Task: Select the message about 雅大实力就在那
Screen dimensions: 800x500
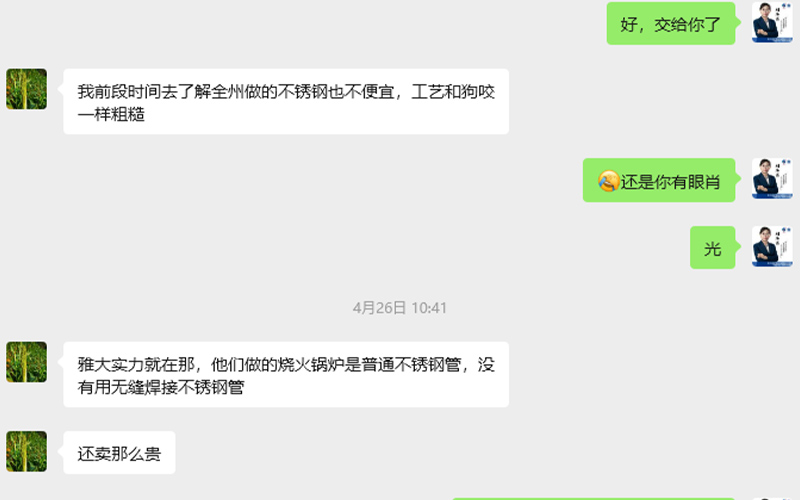Action: pyautogui.click(x=286, y=374)
